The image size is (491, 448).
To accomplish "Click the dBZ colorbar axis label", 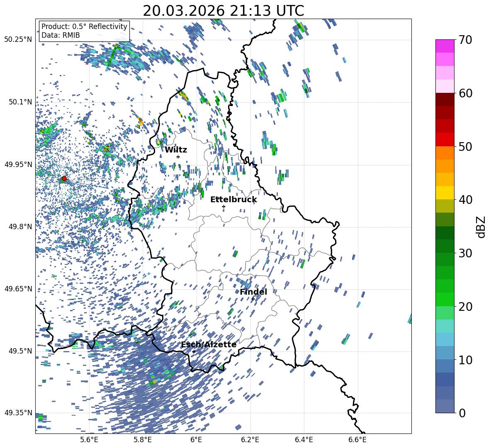I will point(481,227).
